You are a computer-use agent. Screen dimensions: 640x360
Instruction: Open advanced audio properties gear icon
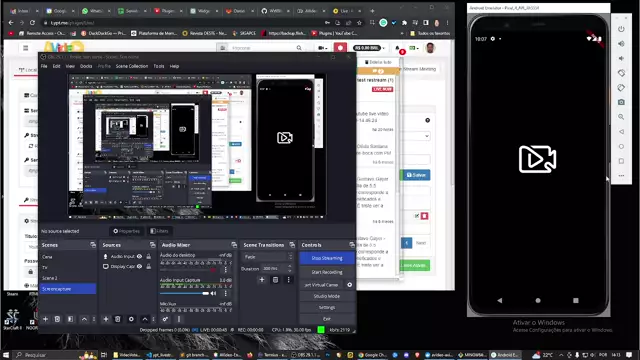coord(165,319)
